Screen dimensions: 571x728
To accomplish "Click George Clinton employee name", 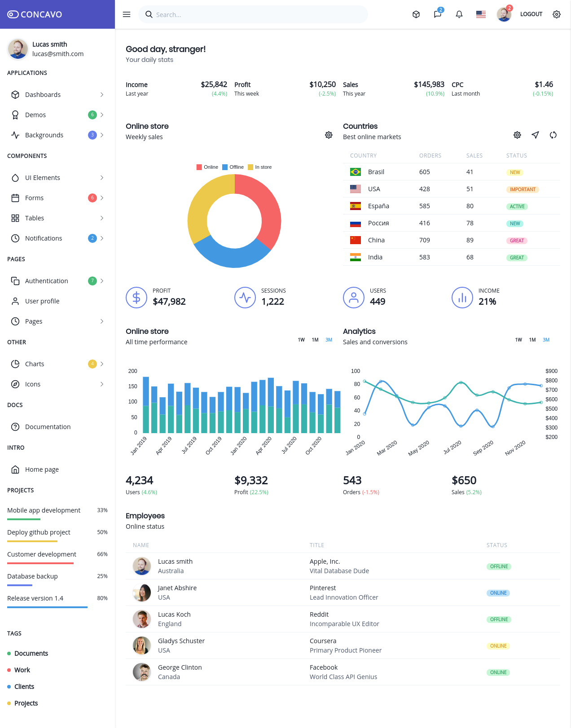I will click(x=180, y=667).
